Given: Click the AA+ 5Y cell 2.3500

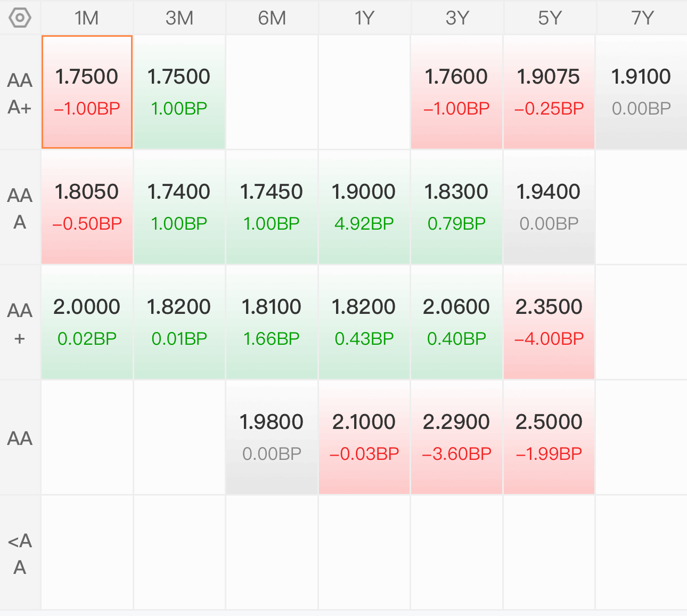Looking at the screenshot, I should click(x=549, y=322).
